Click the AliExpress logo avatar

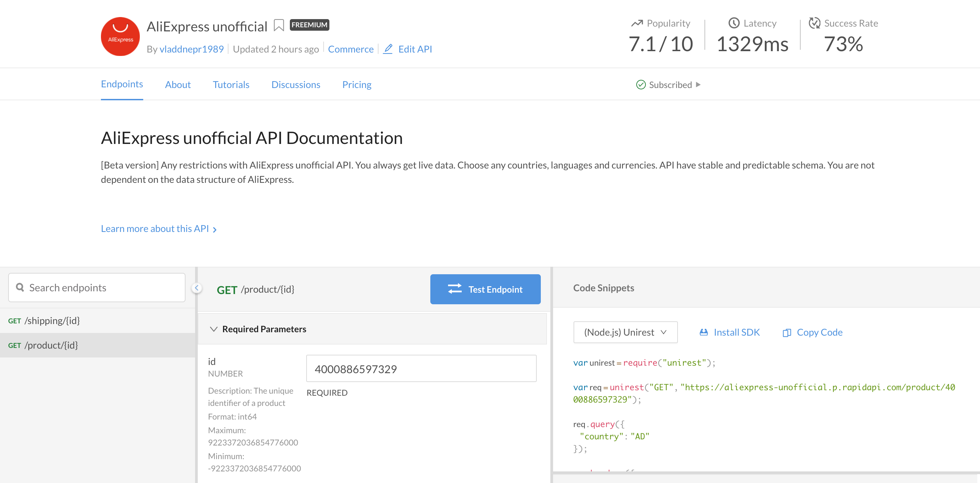120,36
